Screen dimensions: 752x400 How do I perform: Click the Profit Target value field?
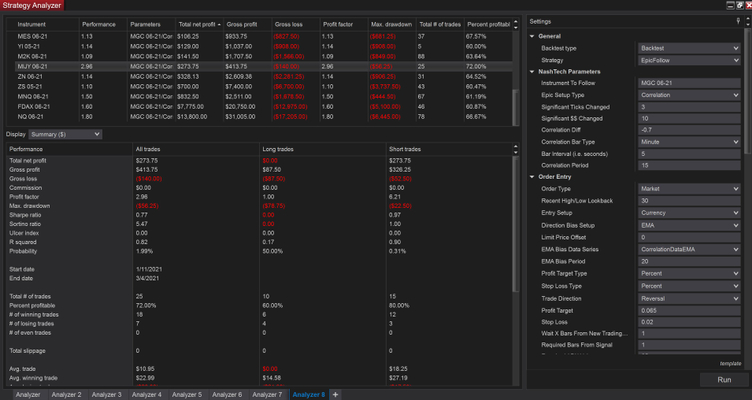click(x=688, y=310)
